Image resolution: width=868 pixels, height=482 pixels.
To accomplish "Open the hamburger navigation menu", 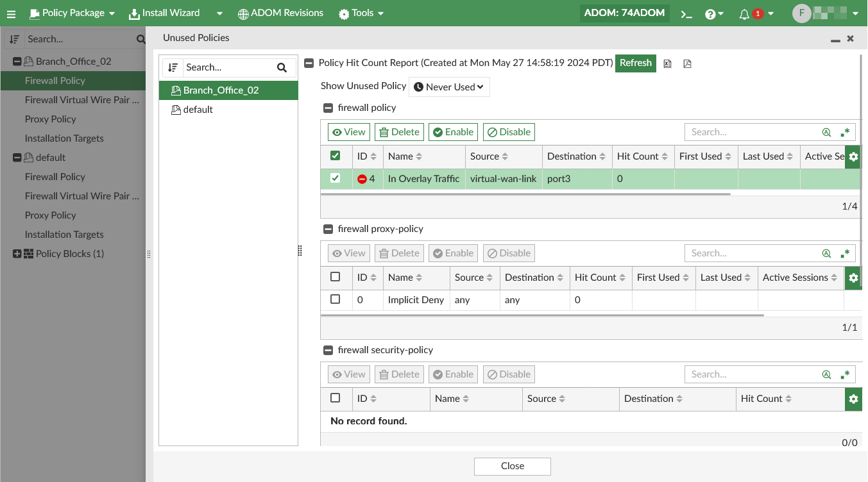I will pyautogui.click(x=11, y=13).
